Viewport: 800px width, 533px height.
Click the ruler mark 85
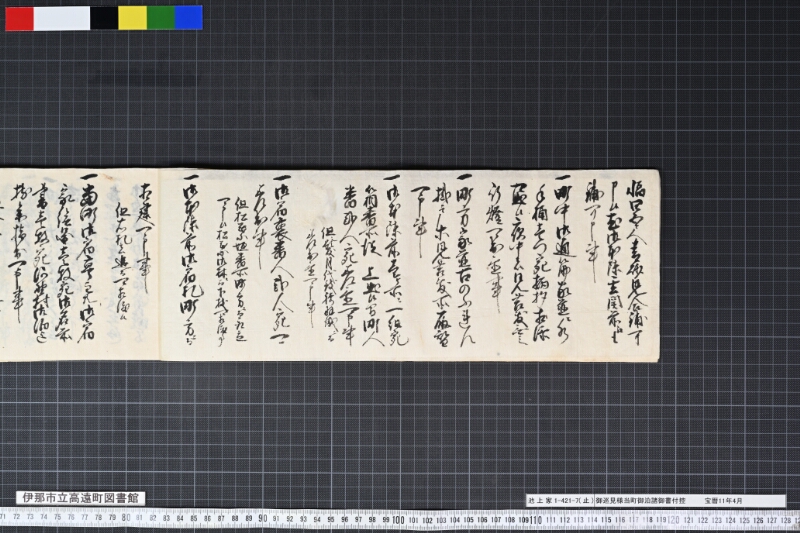(194, 518)
